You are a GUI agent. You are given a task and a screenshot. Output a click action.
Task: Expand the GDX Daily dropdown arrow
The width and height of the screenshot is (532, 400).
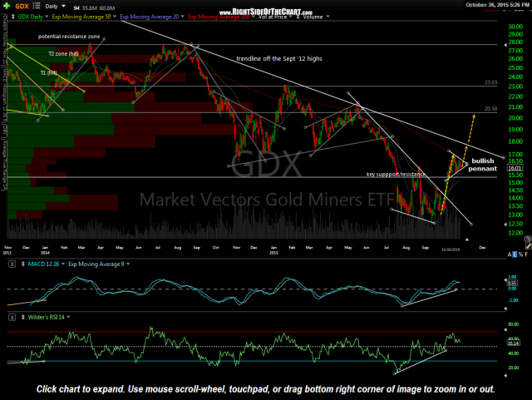(47, 17)
